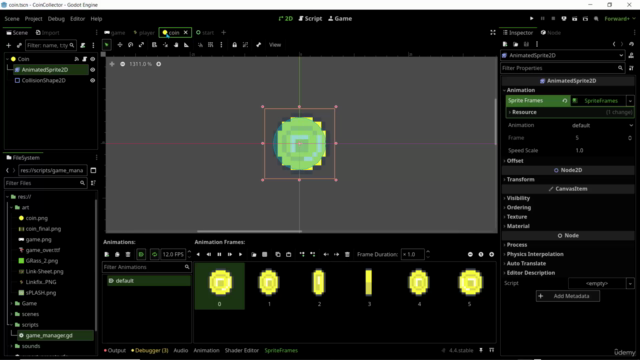640x360 pixels.
Task: Run the project with play icon
Action: point(531,19)
